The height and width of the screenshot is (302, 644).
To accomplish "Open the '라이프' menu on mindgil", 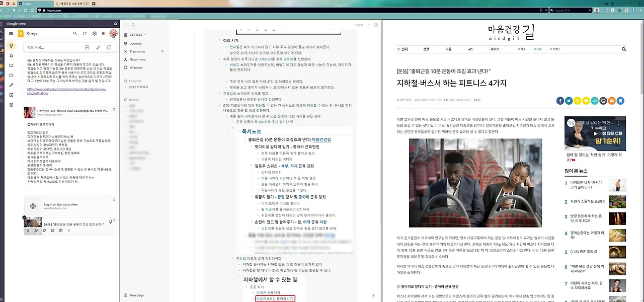I will 495,49.
